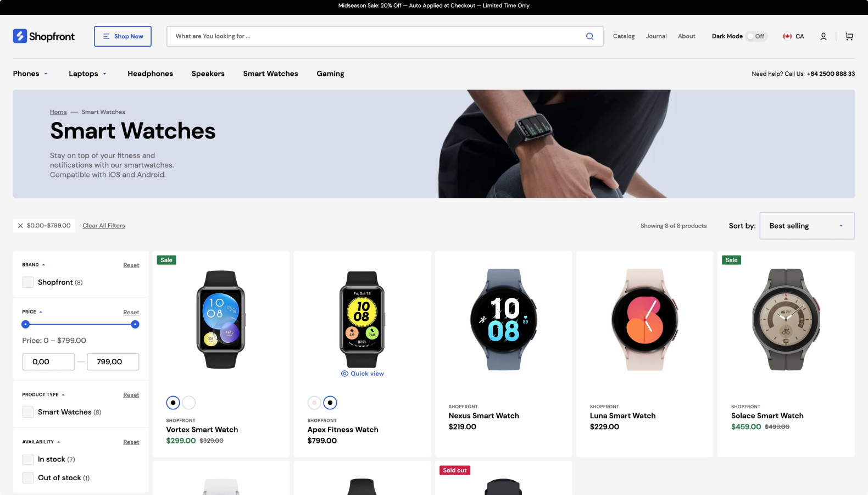Image resolution: width=868 pixels, height=495 pixels.
Task: Toggle the Dark Mode switch
Action: (756, 36)
